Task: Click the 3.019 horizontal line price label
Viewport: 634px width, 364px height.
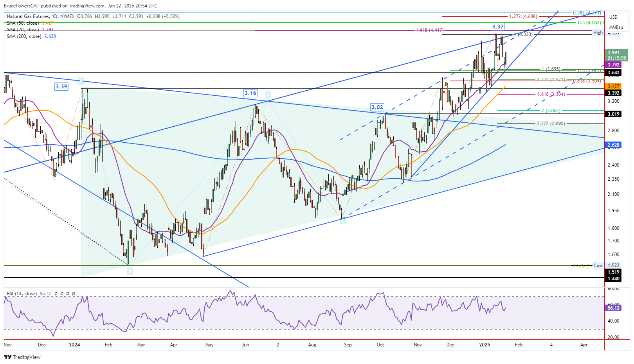Action: [x=613, y=114]
